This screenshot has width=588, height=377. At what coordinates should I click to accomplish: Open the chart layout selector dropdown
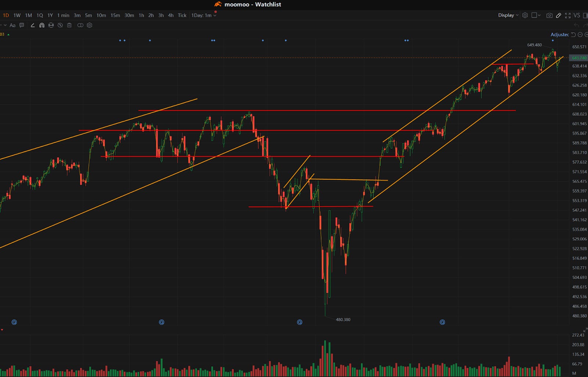pos(536,15)
